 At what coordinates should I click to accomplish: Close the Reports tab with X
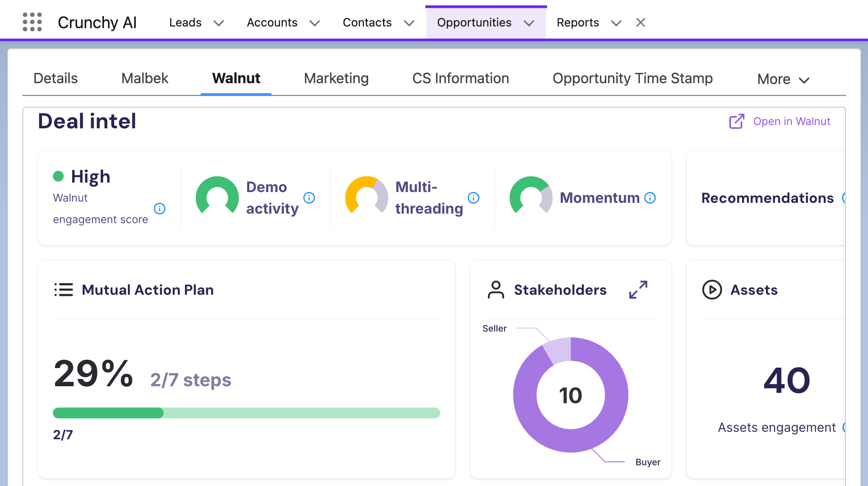tap(641, 22)
